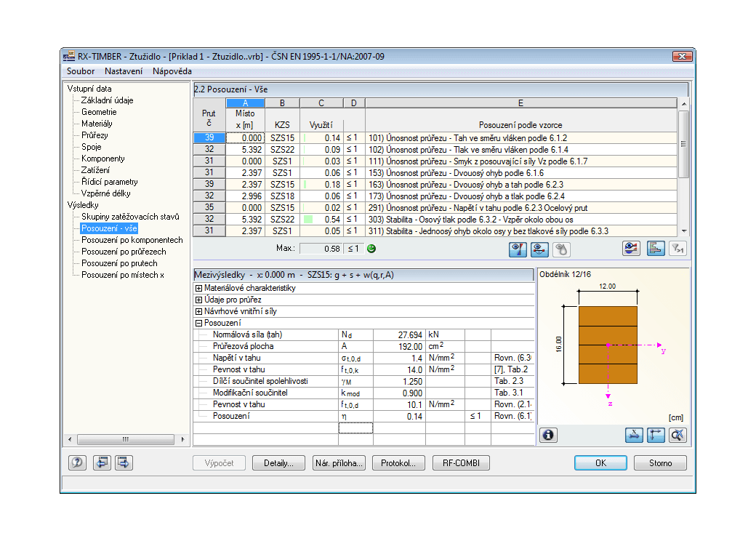
Task: Click the color-scale view icon below table
Action: 631,249
